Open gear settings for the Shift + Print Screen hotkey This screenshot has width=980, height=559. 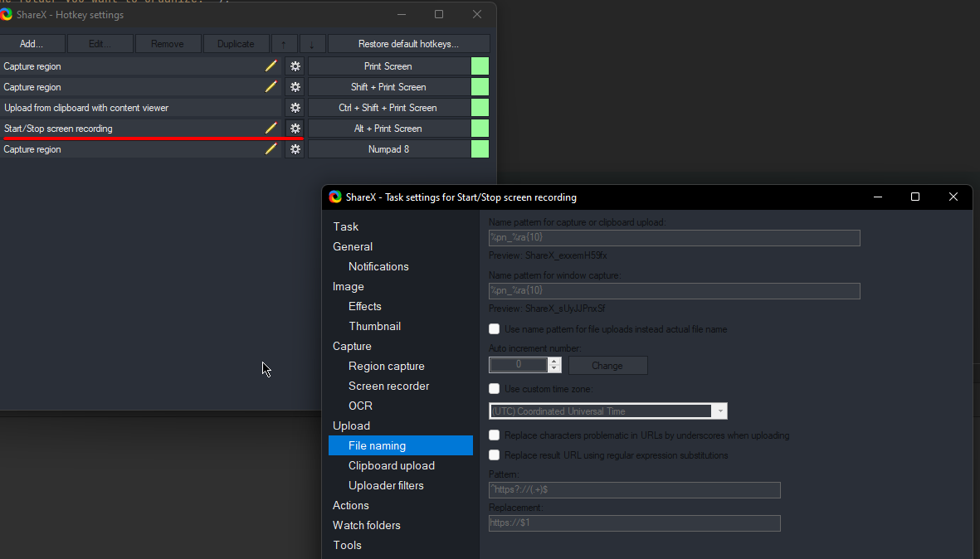point(295,86)
